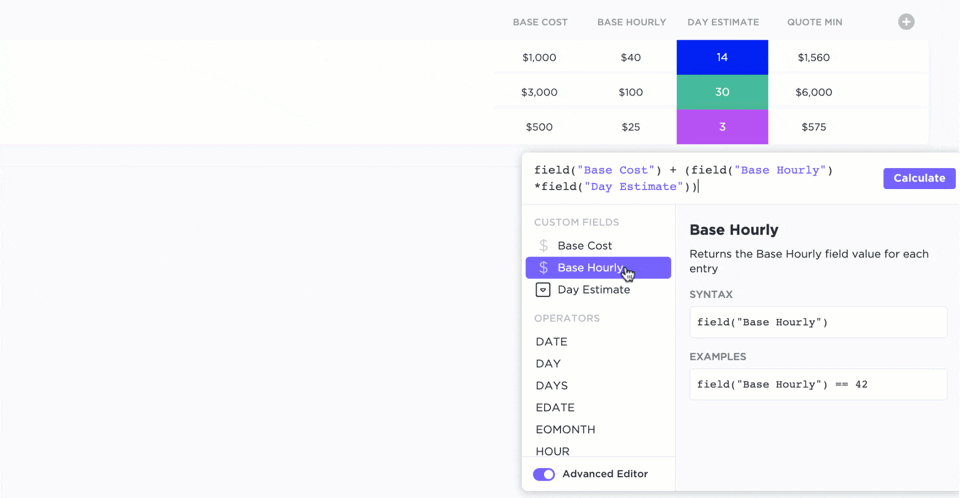The width and height of the screenshot is (960, 498).
Task: Click the Base Hourly column header
Action: [x=631, y=22]
